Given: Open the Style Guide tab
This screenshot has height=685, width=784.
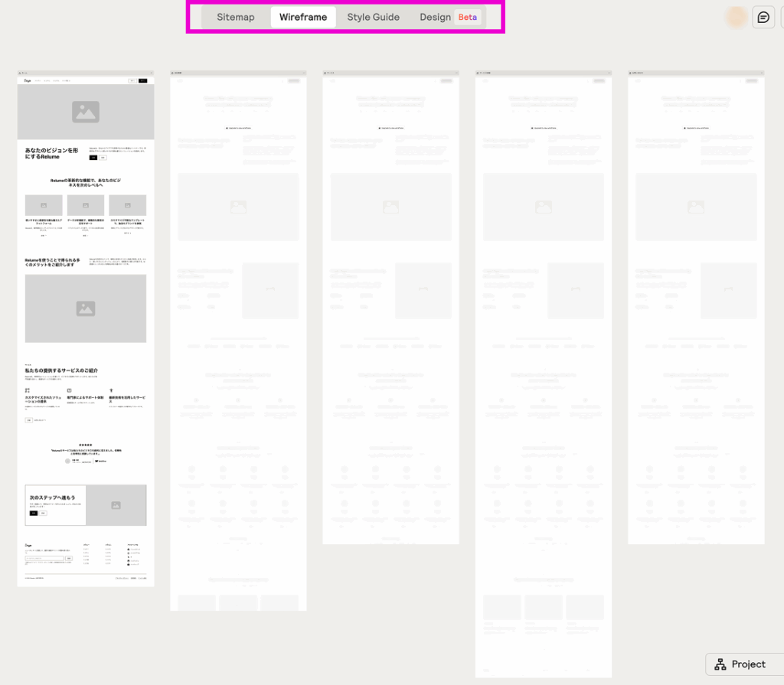Looking at the screenshot, I should [373, 17].
